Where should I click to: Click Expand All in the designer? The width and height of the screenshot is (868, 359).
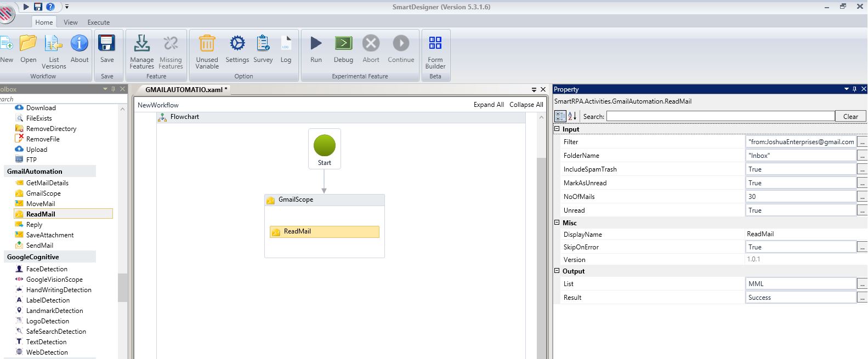(x=489, y=105)
